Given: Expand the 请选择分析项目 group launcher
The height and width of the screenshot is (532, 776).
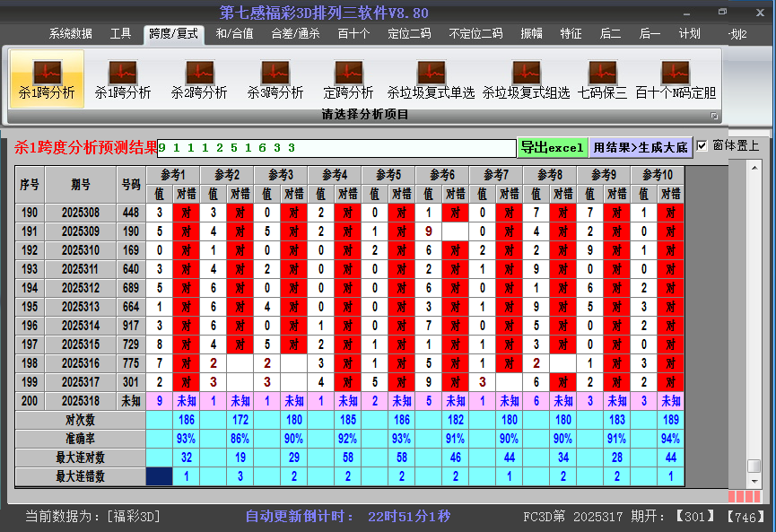Looking at the screenshot, I should pyautogui.click(x=715, y=116).
